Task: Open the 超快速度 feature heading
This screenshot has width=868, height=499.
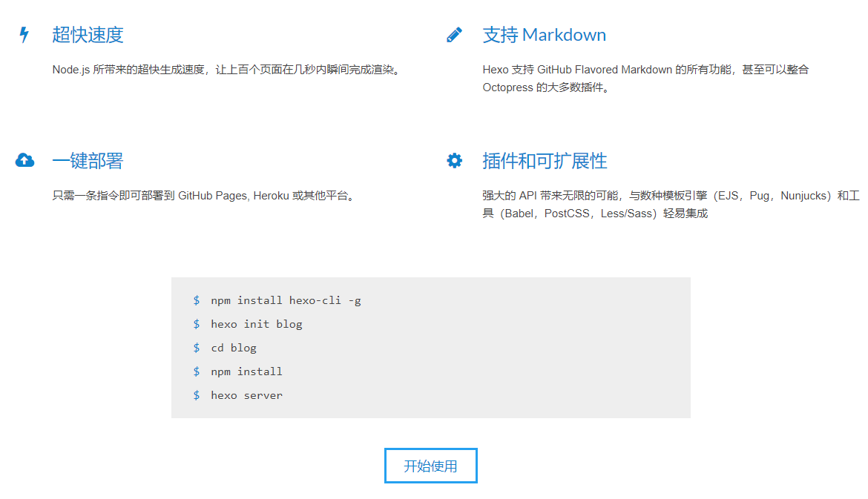Action: pyautogui.click(x=88, y=34)
